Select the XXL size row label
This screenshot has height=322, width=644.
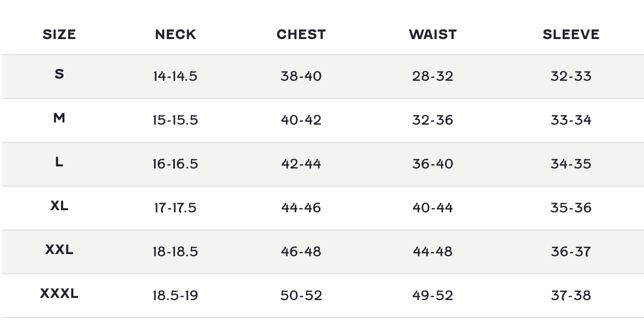[59, 250]
